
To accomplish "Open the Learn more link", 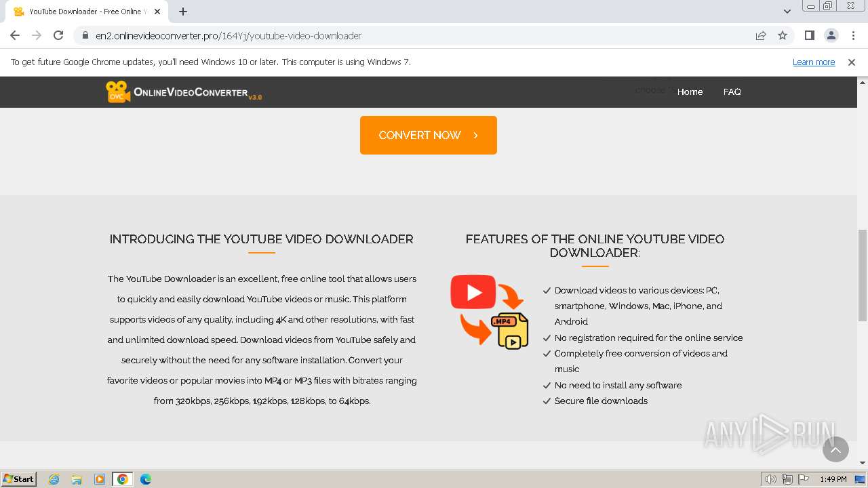I will coord(814,62).
